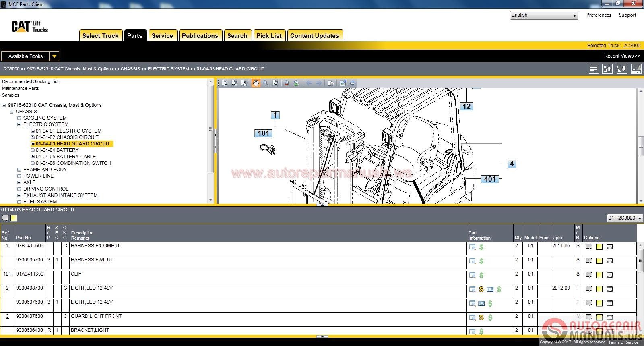The image size is (644, 346).
Task: Click the move-down tree level icon
Action: 621,69
